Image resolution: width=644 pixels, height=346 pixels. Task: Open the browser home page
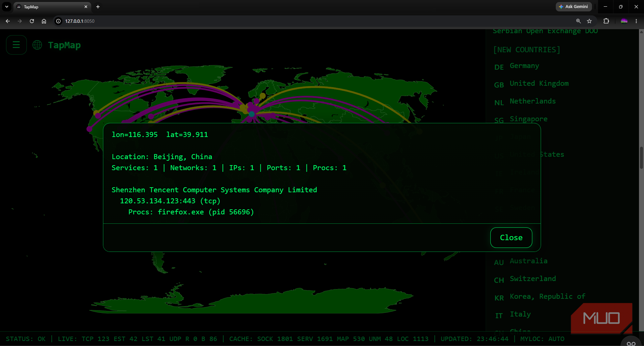pos(44,21)
